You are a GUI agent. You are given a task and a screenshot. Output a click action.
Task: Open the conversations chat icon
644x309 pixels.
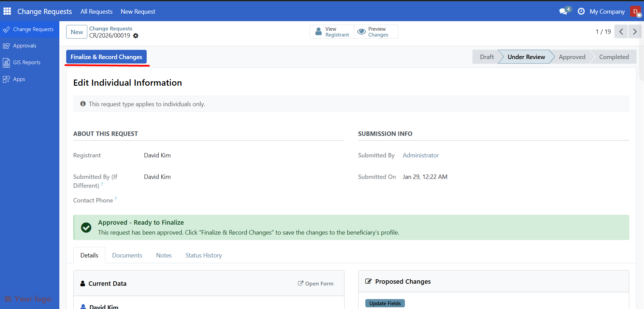point(563,11)
